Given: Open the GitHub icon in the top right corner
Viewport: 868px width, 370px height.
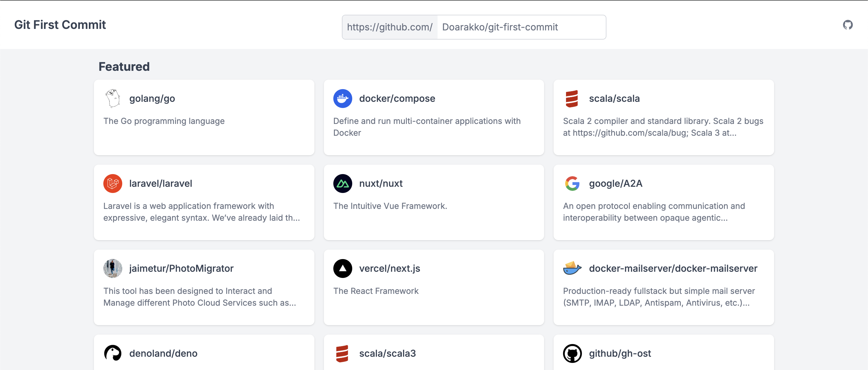Looking at the screenshot, I should pos(848,24).
